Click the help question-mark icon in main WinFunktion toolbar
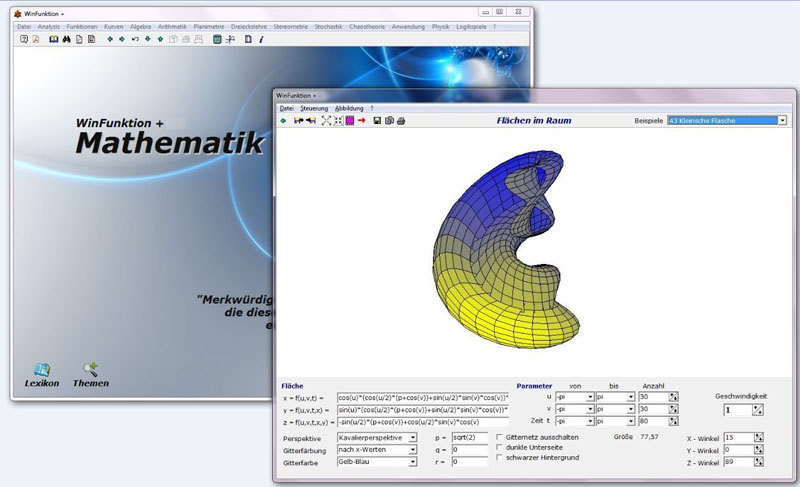 coord(24,39)
